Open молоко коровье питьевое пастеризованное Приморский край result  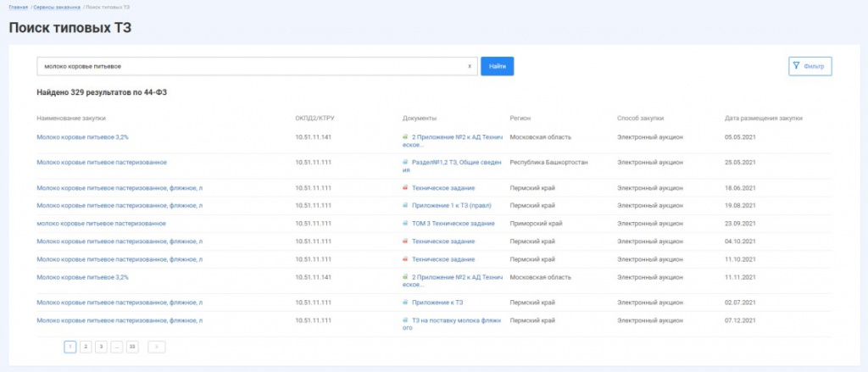tap(102, 224)
